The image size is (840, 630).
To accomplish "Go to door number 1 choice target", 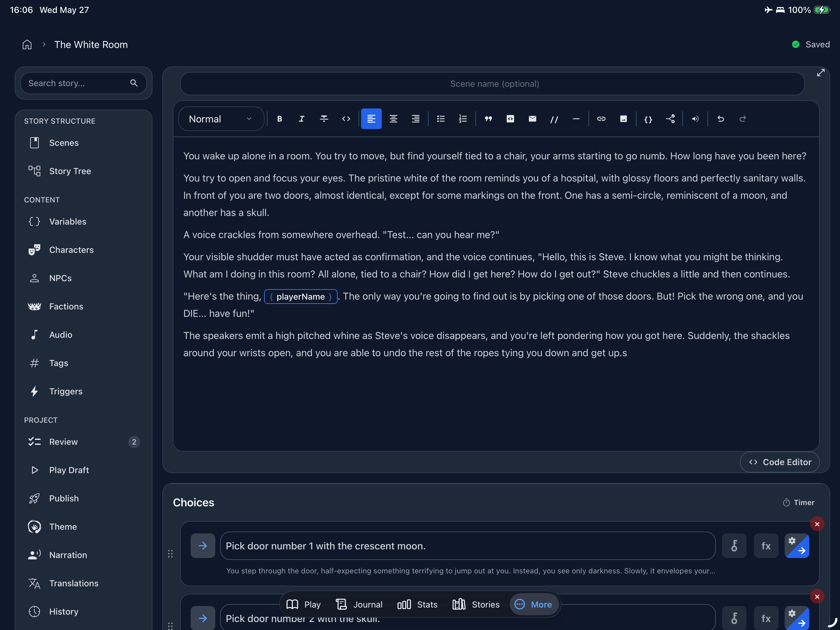I will 203,546.
